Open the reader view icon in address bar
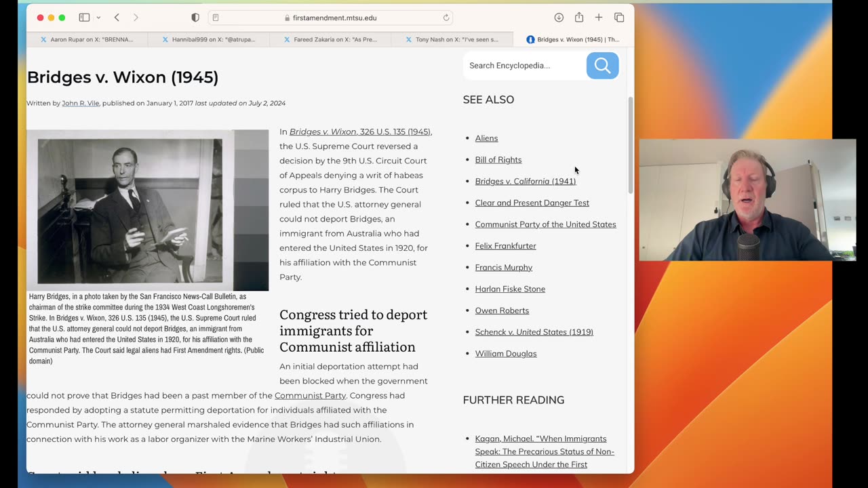 (x=216, y=18)
